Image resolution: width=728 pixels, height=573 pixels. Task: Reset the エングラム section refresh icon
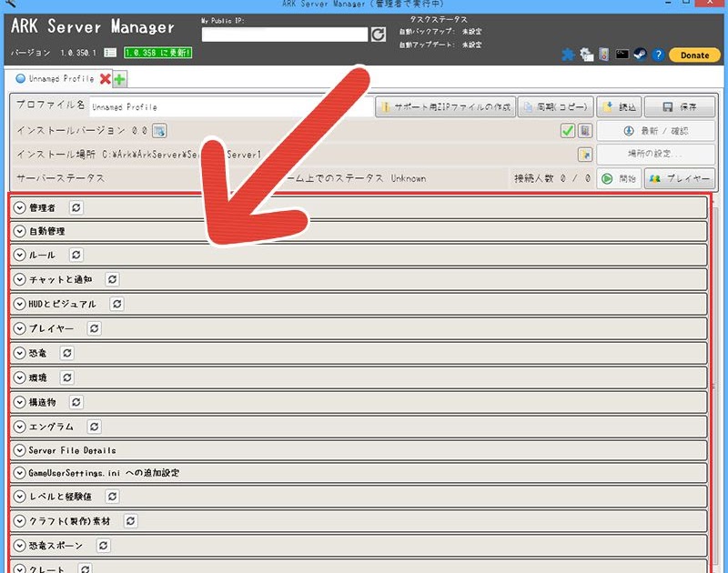pyautogui.click(x=95, y=427)
